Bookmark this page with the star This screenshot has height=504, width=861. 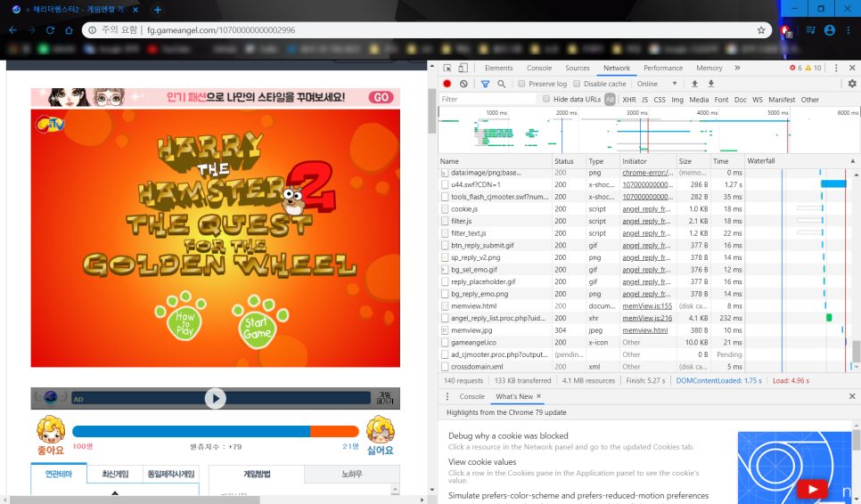click(x=761, y=30)
